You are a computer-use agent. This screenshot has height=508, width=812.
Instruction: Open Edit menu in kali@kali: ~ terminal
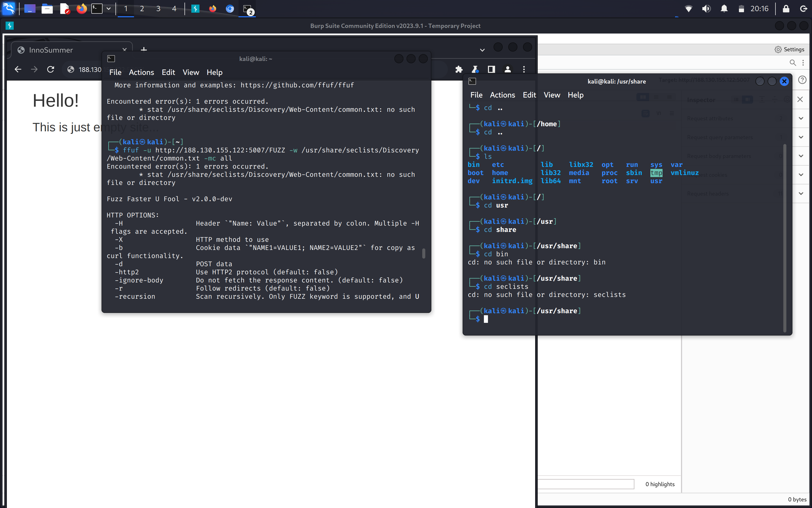coord(168,72)
